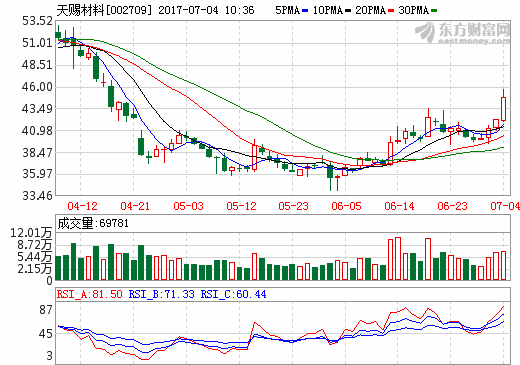The height and width of the screenshot is (365, 520).
Task: Click the green 30PMA color marker
Action: pos(434,11)
